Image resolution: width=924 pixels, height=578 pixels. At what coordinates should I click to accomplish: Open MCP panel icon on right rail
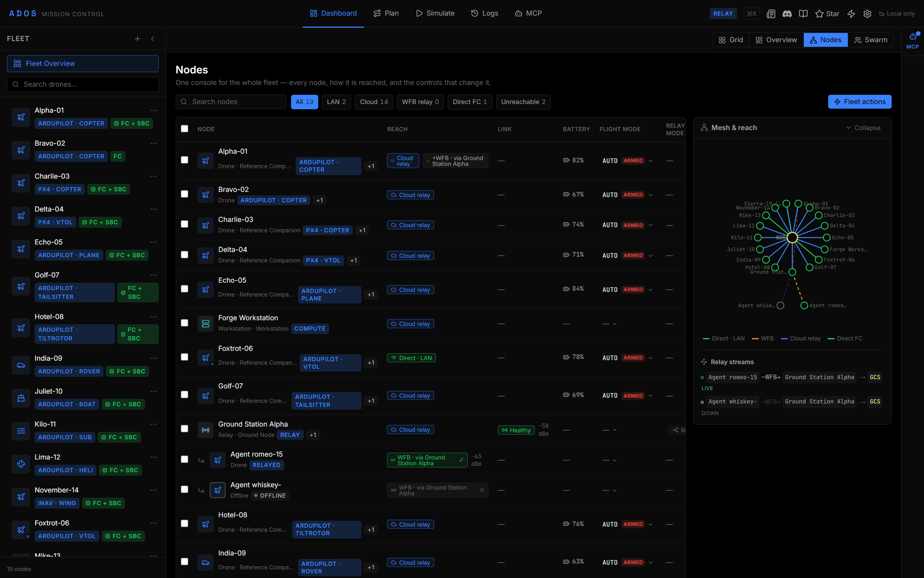coord(912,40)
